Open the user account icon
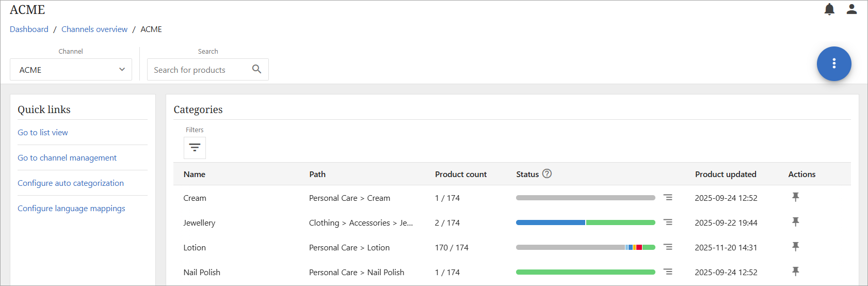Image resolution: width=868 pixels, height=286 pixels. point(851,9)
